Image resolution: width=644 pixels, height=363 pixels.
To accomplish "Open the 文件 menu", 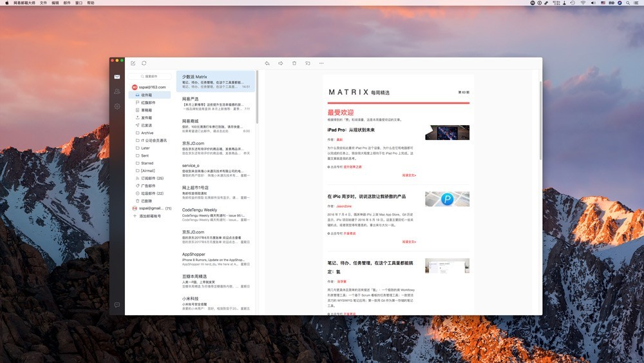I will pos(44,3).
